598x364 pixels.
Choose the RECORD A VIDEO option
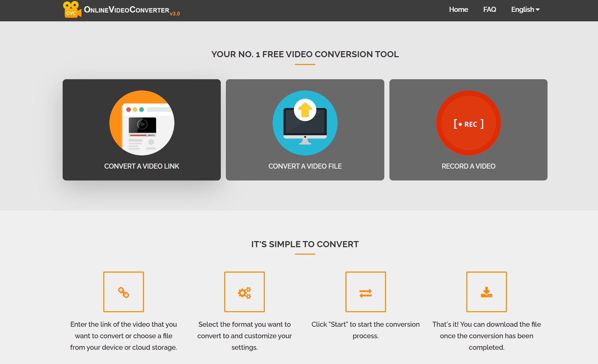point(468,130)
